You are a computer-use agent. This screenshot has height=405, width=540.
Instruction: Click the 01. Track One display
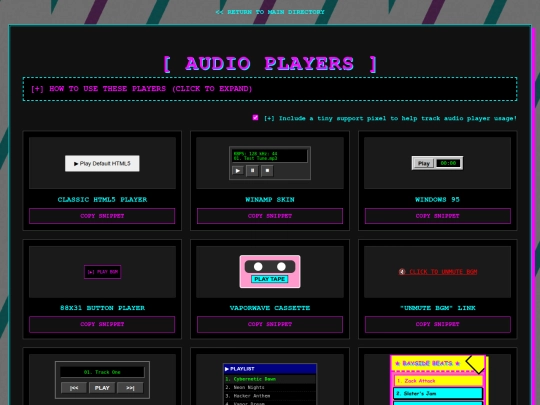click(x=102, y=372)
